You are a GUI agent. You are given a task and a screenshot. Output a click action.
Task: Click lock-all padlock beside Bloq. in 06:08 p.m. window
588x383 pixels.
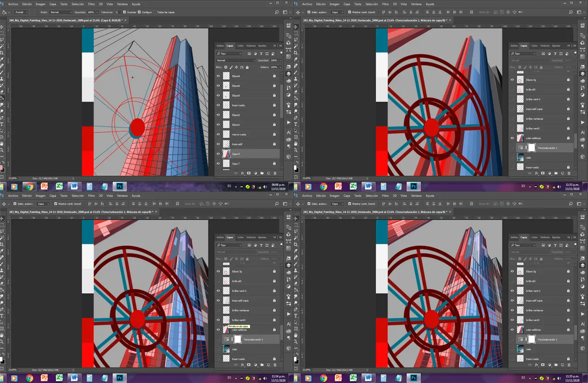point(247,68)
